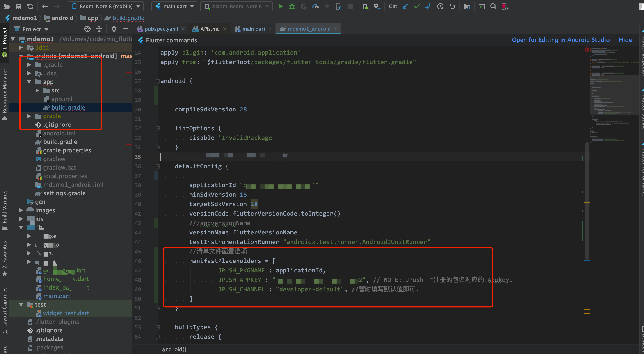The image size is (644, 354).
Task: Start the Debug bug icon
Action: 292,7
